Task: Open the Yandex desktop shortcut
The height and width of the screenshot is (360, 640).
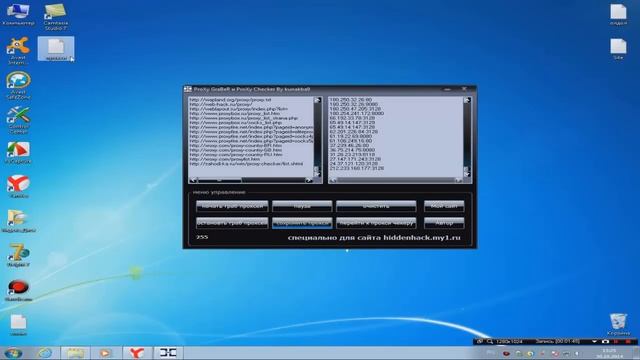Action: [x=18, y=186]
